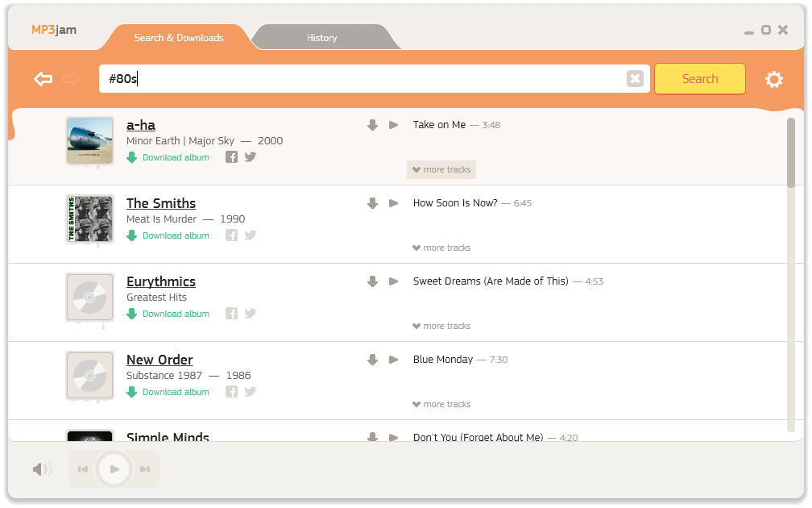Viewport: 812px width, 508px height.
Task: Skip to next track in player
Action: tap(145, 469)
